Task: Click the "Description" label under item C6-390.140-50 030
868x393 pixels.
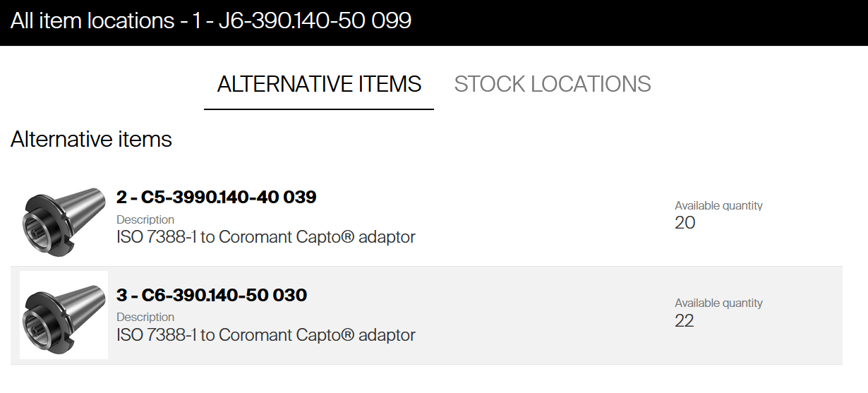Action: (x=145, y=318)
